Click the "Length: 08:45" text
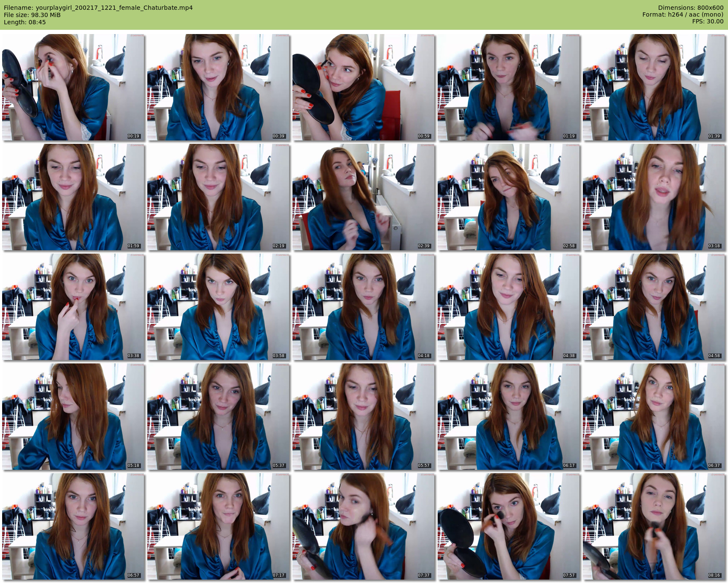 [25, 22]
